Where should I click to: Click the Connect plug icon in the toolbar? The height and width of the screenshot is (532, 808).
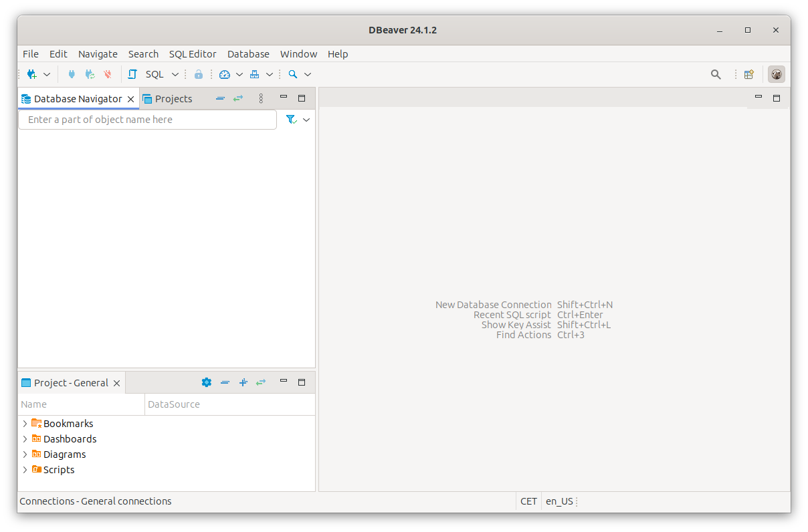click(x=72, y=74)
